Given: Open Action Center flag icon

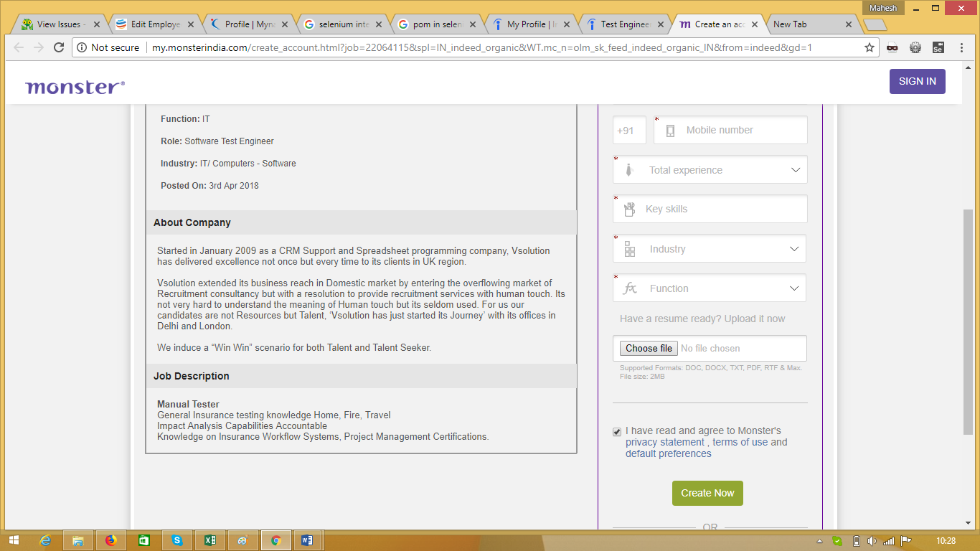Looking at the screenshot, I should pos(906,541).
